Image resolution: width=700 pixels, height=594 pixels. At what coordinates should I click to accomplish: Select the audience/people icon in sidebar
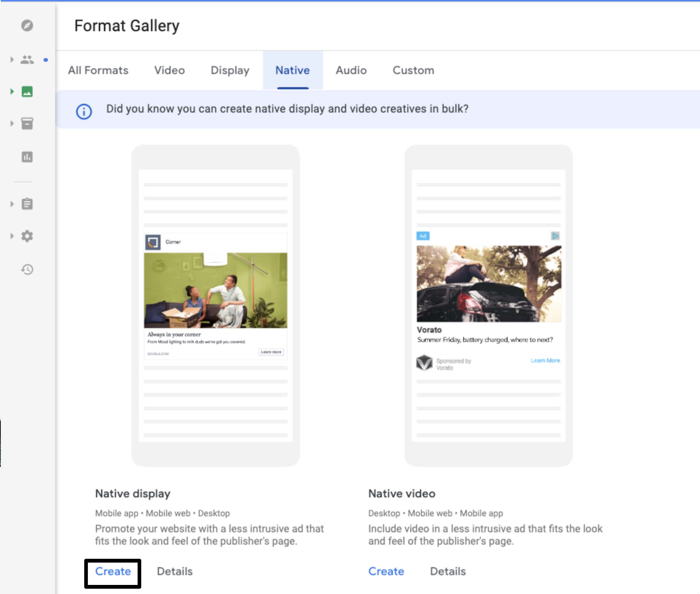pyautogui.click(x=27, y=60)
